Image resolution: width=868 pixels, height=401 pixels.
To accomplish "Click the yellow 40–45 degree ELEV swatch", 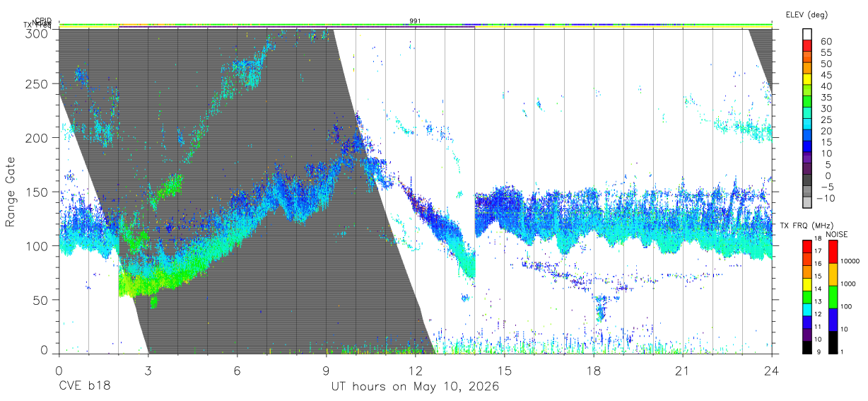I will coord(807,81).
